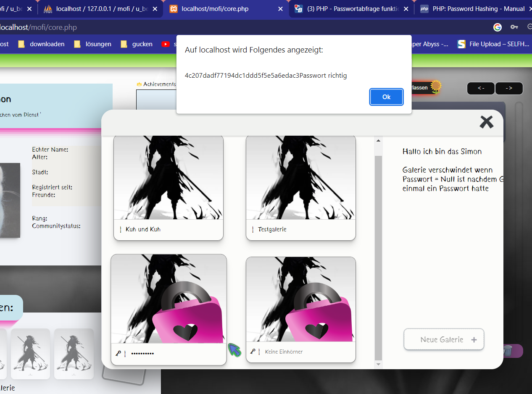
Task: Click the lassen button with red glow
Action: coord(420,87)
